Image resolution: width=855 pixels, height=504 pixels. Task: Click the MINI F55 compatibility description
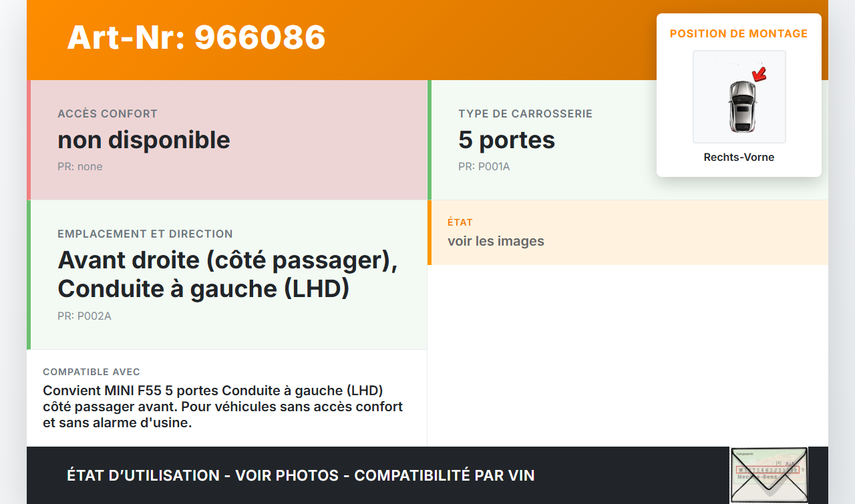pos(222,406)
